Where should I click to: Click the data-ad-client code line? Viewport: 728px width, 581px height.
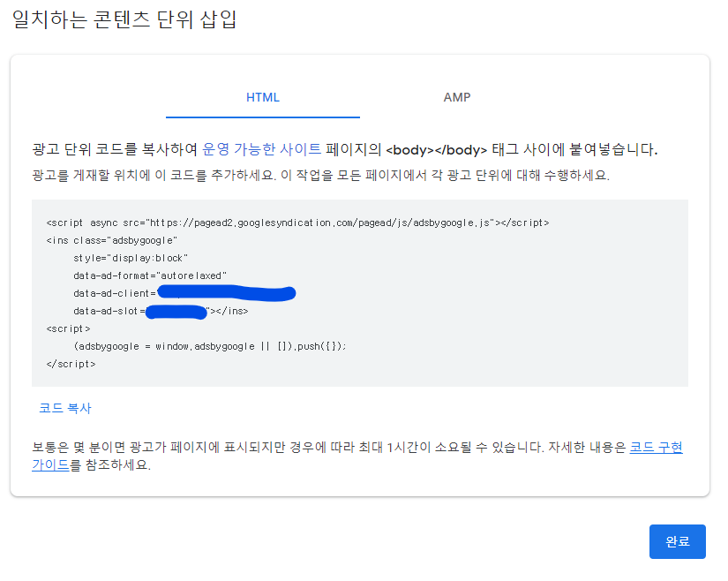point(184,293)
